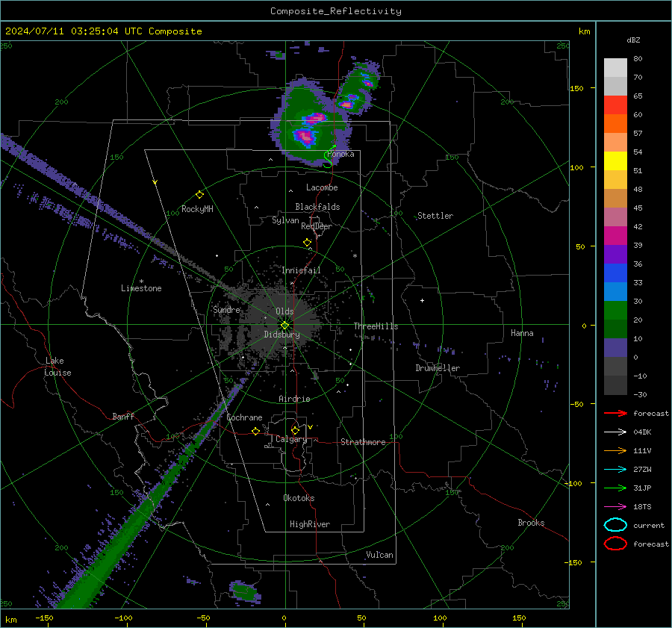Viewport: 672px width, 628px height.
Task: Click the Lacombe town label
Action: pos(322,187)
